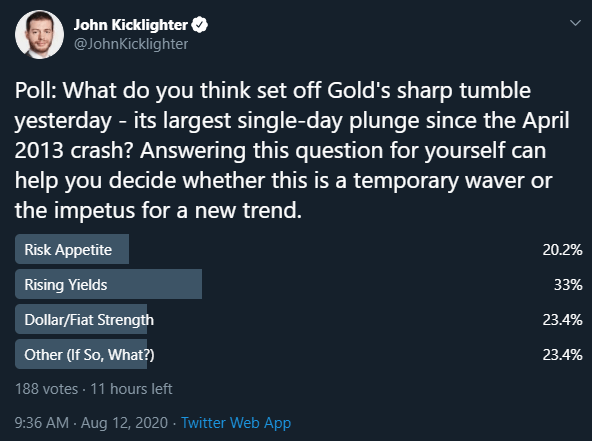Click the John Kicklighter display name
Image resolution: width=592 pixels, height=441 pixels.
point(131,25)
